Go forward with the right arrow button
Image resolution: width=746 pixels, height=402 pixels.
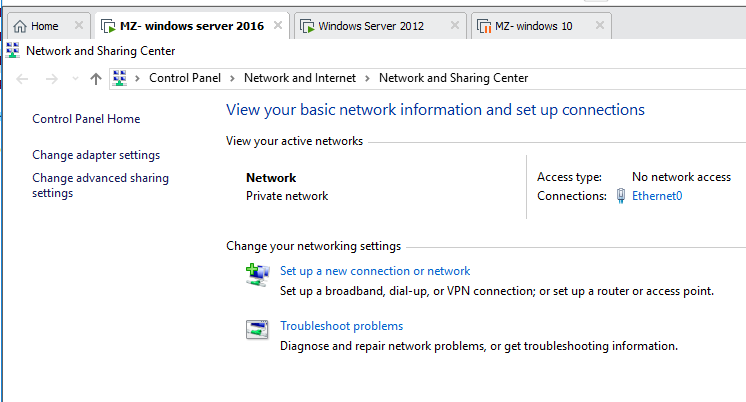51,78
